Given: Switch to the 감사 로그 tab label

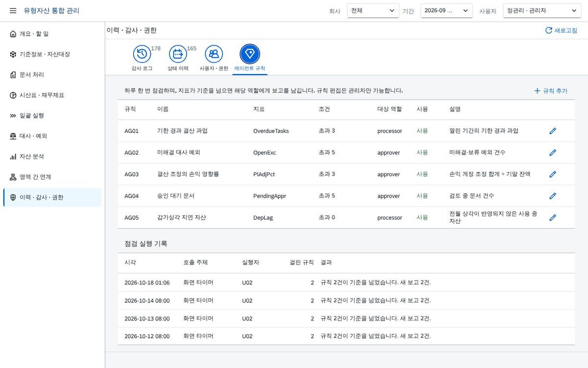Looking at the screenshot, I should (x=142, y=69).
